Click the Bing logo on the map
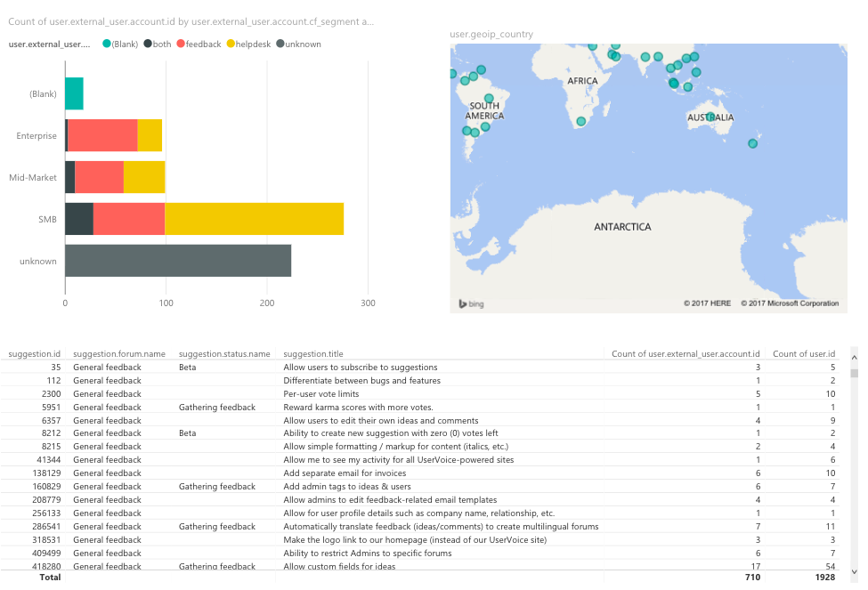This screenshot has height=590, width=868. click(470, 303)
